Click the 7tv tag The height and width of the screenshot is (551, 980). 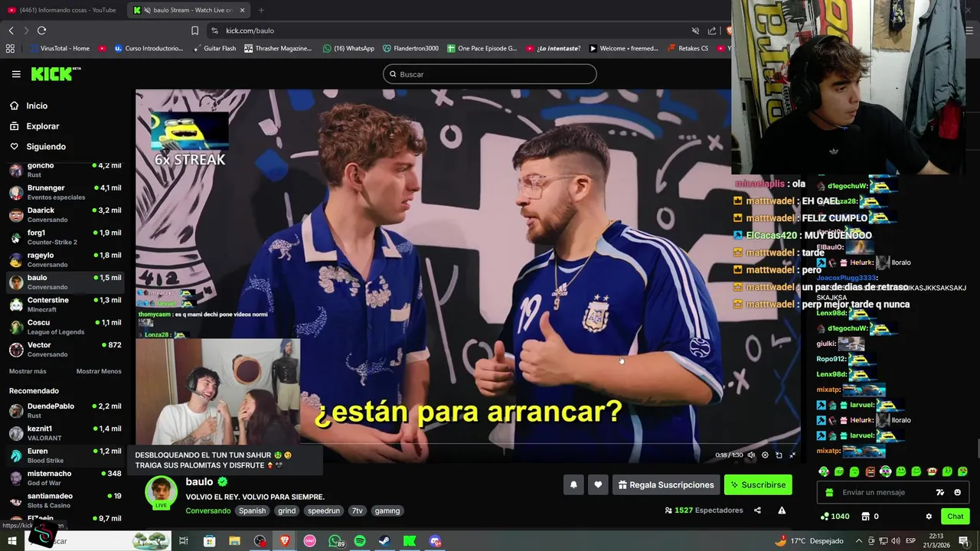click(358, 511)
